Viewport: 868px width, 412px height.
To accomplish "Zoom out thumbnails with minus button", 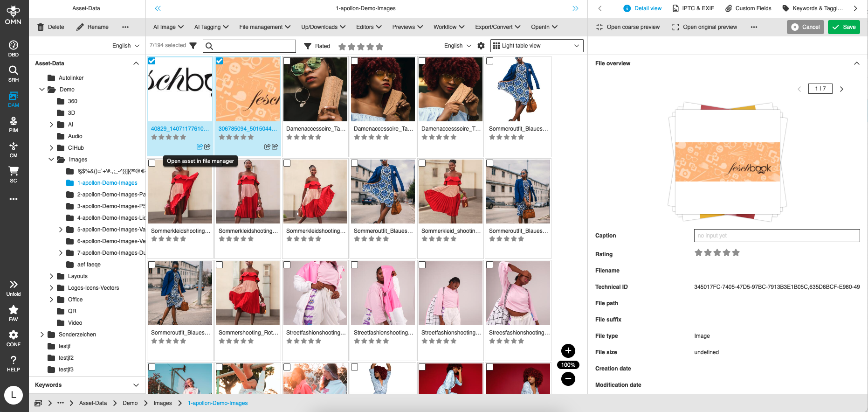I will pos(568,379).
